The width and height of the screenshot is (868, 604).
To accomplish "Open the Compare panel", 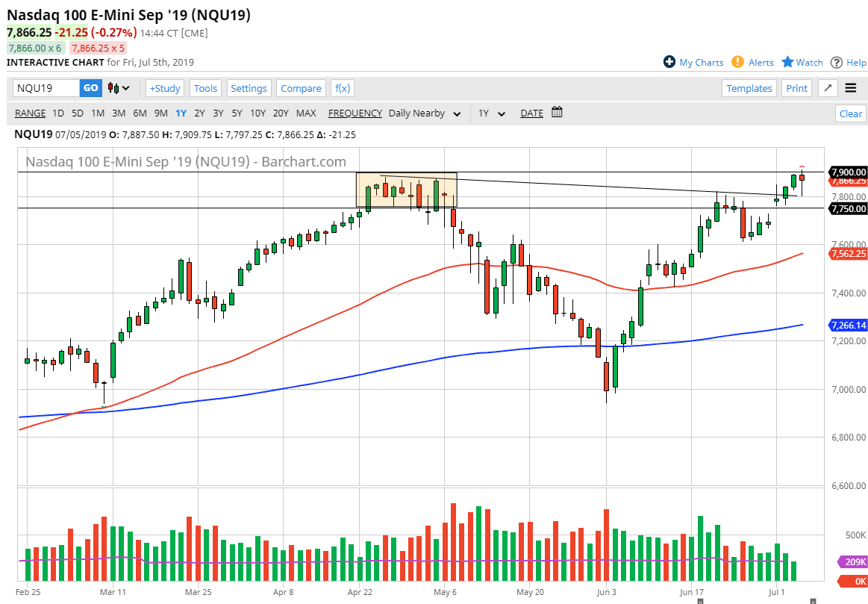I will [301, 88].
